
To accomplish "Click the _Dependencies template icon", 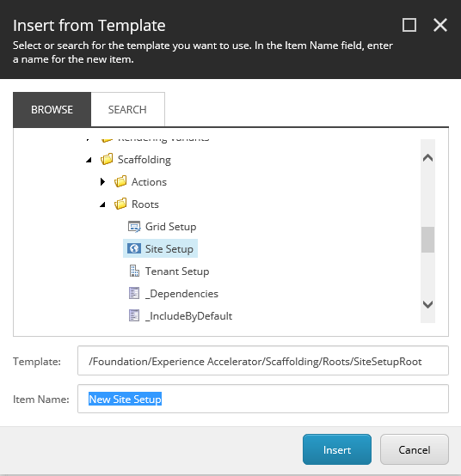I will (x=134, y=293).
